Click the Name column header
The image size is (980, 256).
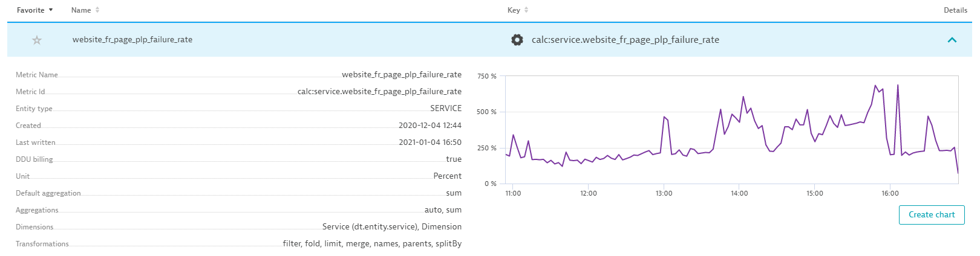pyautogui.click(x=81, y=10)
